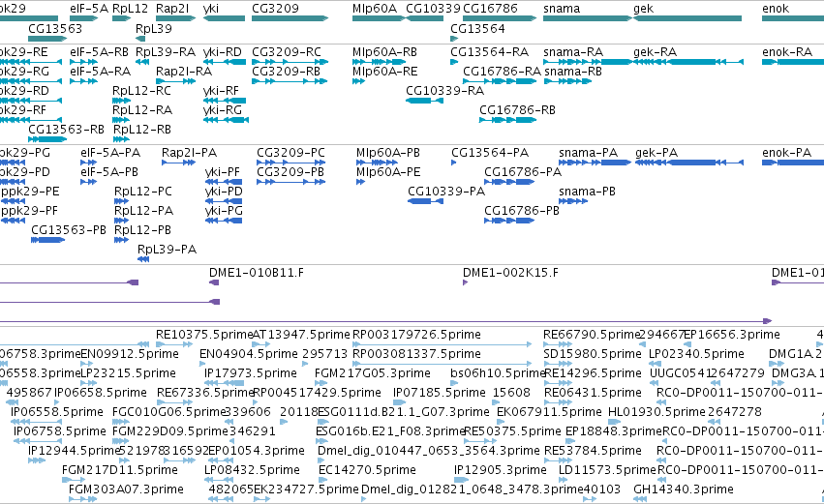Open protein CG3209-PC label
The height and width of the screenshot is (504, 824).
[290, 153]
